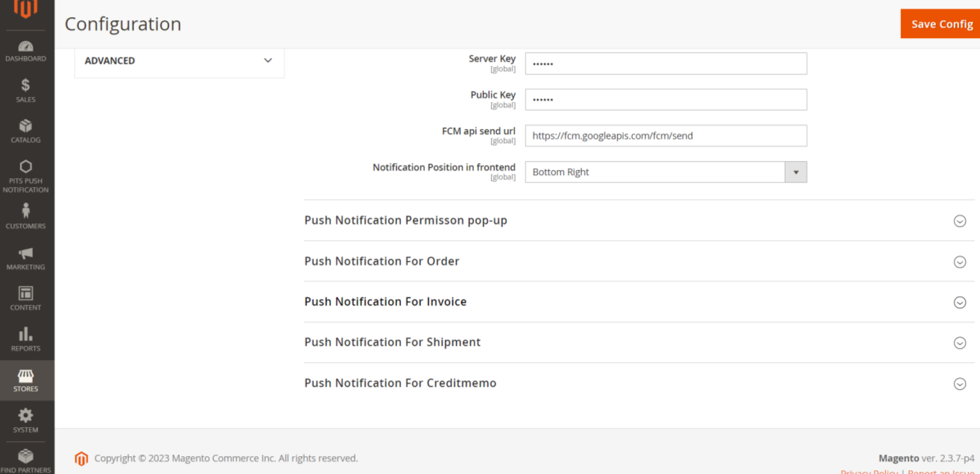Open the Sales dollar icon menu
The width and height of the screenshot is (980, 474).
click(x=26, y=86)
